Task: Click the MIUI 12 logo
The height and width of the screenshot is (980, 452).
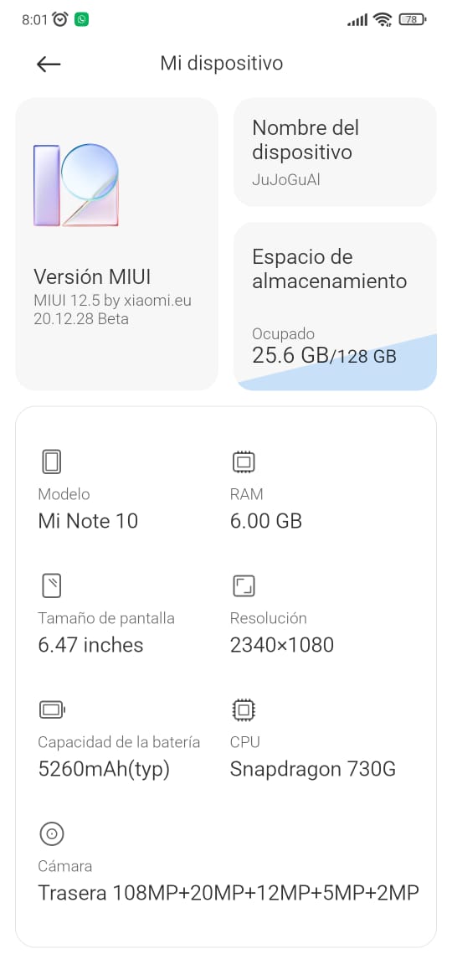Action: (75, 185)
